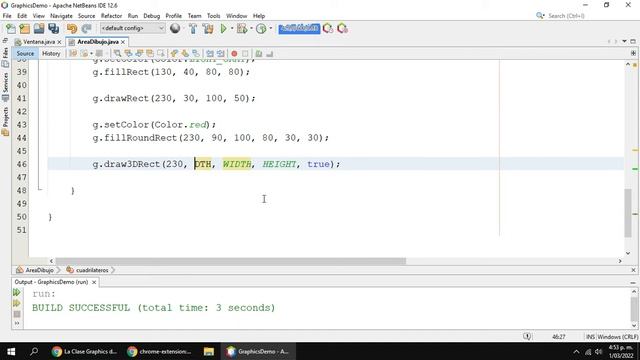Image resolution: width=640 pixels, height=360 pixels.
Task: Open the Services side panel
Action: pyautogui.click(x=5, y=87)
